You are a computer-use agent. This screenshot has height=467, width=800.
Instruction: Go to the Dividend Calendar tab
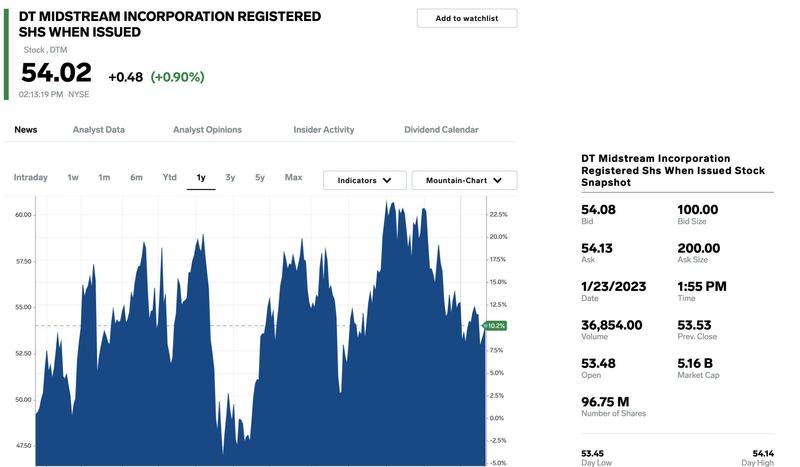(x=441, y=130)
